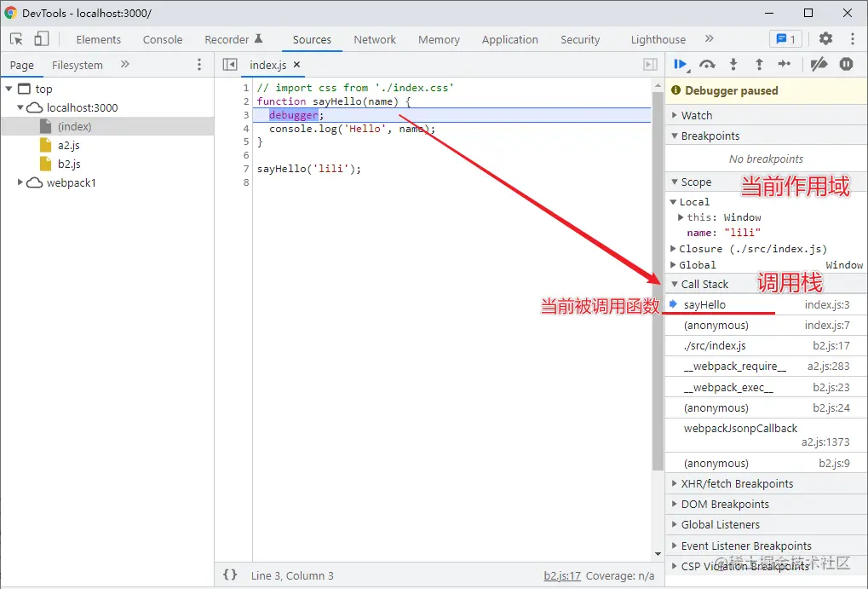Select the (anonymous) b2.js:9 frame
This screenshot has width=868, height=589.
[766, 463]
